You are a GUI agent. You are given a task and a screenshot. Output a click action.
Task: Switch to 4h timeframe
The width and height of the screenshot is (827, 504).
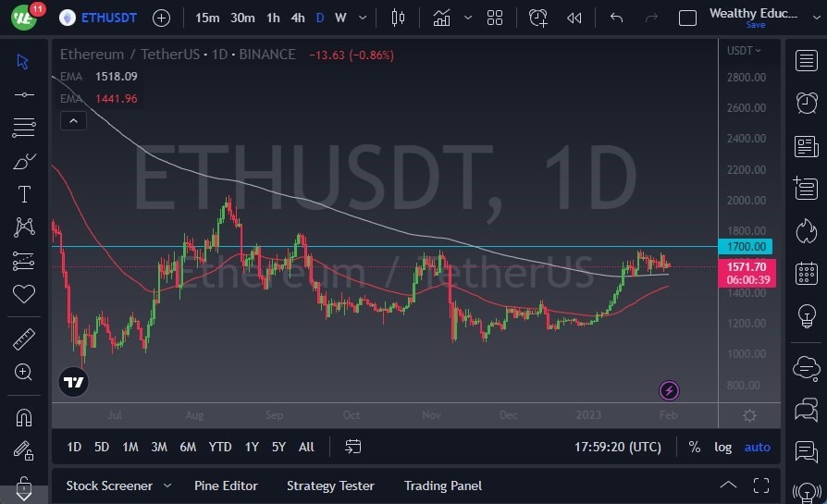[x=298, y=18]
